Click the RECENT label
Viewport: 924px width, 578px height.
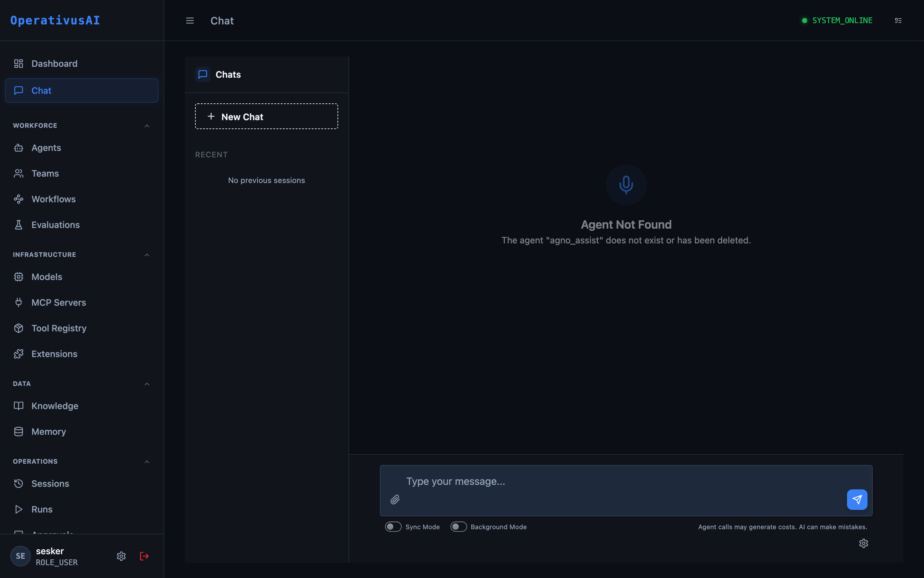[x=211, y=155]
